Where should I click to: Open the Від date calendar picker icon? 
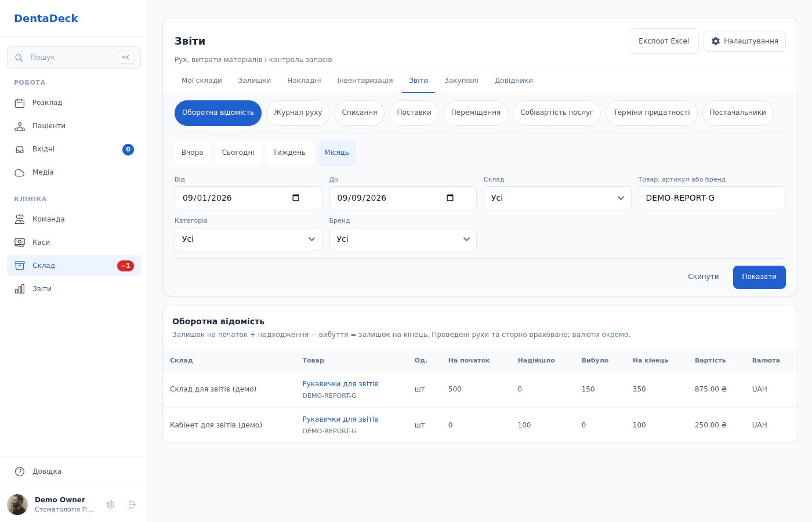coord(296,198)
